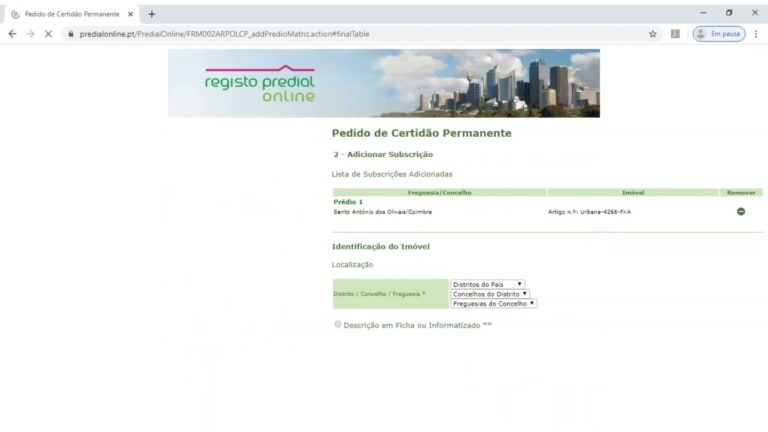Go back to the previous page
Screen dimensions: 768x432
coord(12,34)
